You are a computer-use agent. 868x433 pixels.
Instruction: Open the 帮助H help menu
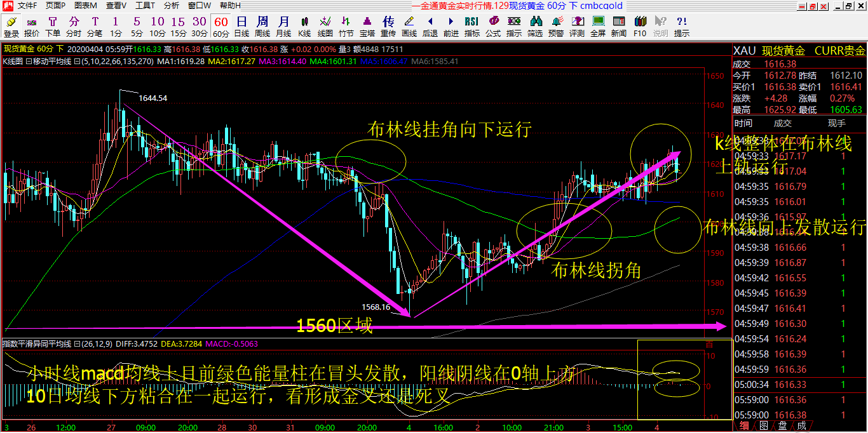point(230,6)
